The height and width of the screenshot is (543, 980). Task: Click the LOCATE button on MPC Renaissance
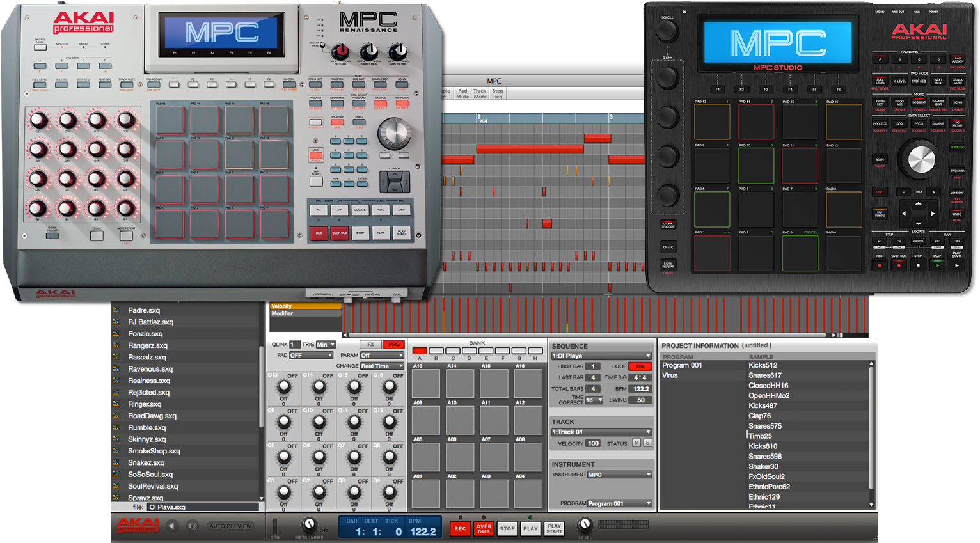point(360,210)
